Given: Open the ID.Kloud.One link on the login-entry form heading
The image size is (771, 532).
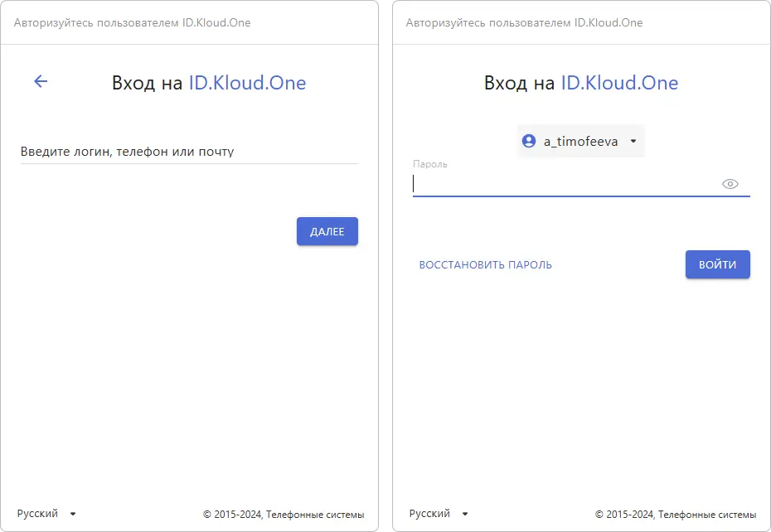Looking at the screenshot, I should [247, 83].
